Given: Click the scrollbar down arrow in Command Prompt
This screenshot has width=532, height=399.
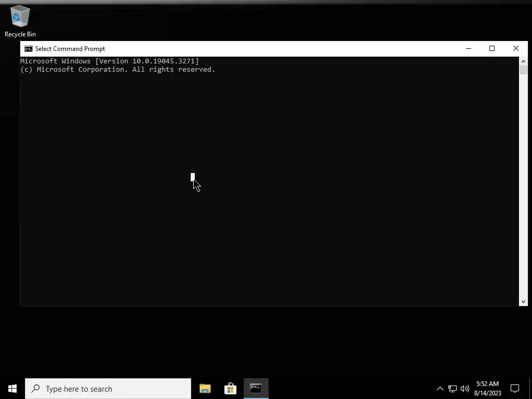Looking at the screenshot, I should pyautogui.click(x=523, y=302).
